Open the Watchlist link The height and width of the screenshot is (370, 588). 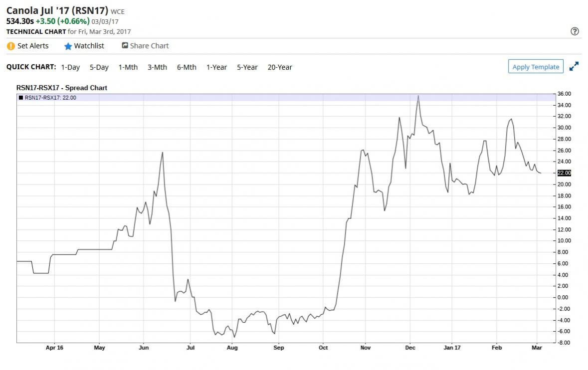click(x=89, y=46)
